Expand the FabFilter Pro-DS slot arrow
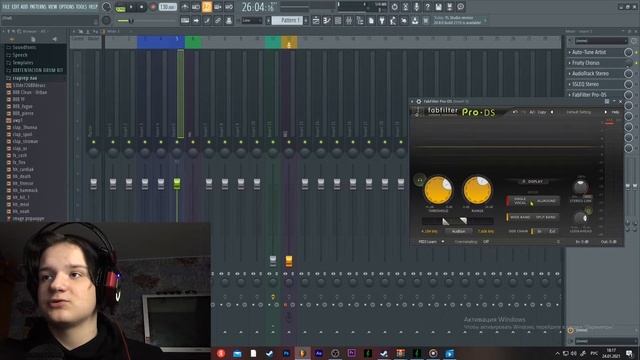This screenshot has height=360, width=640. click(x=569, y=95)
